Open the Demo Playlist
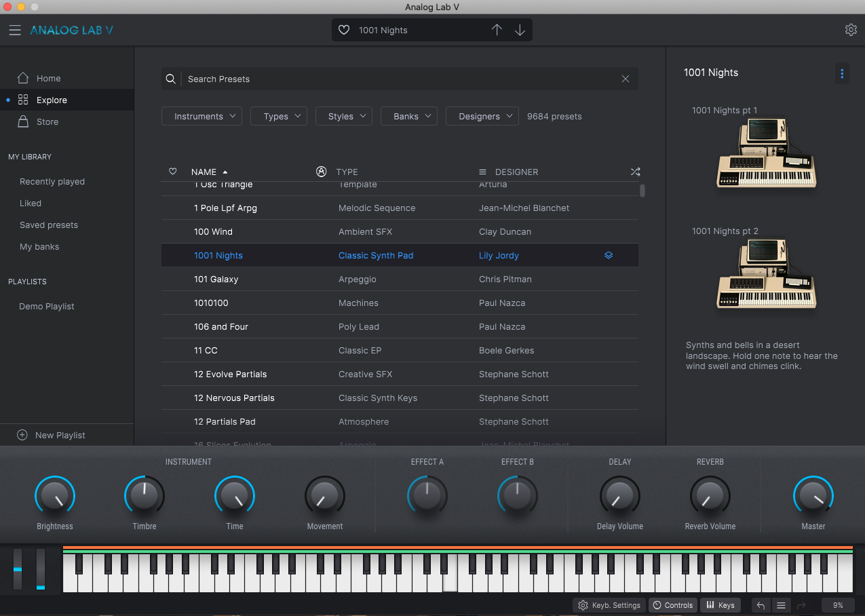The width and height of the screenshot is (865, 616). [x=47, y=307]
